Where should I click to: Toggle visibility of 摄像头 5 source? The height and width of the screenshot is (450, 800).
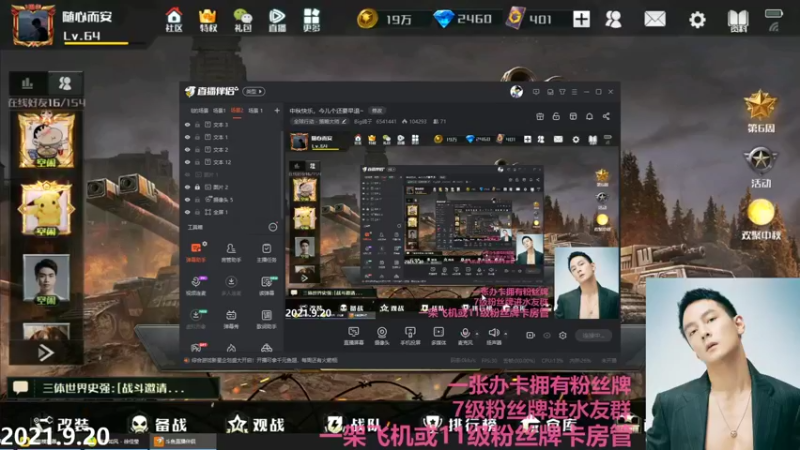[188, 199]
